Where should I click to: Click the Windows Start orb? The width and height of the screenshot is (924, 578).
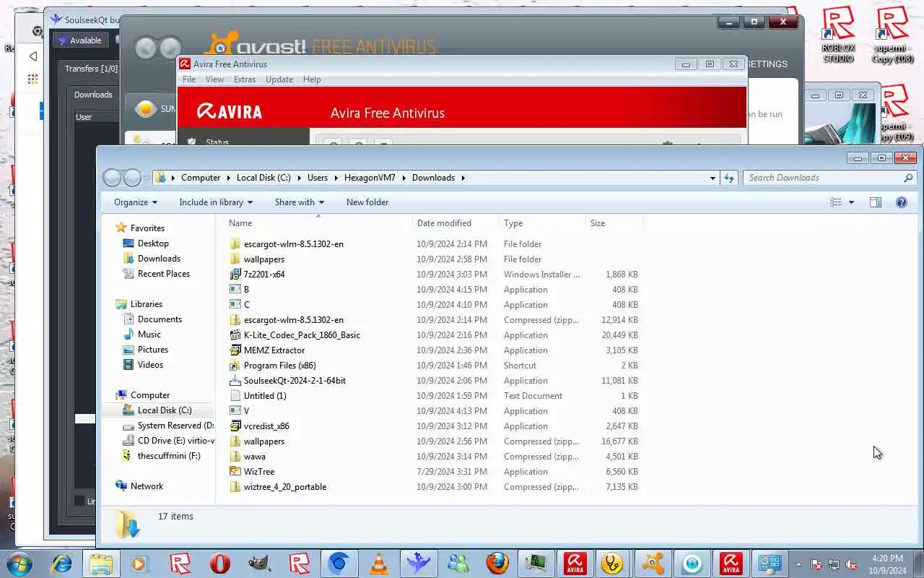point(19,564)
